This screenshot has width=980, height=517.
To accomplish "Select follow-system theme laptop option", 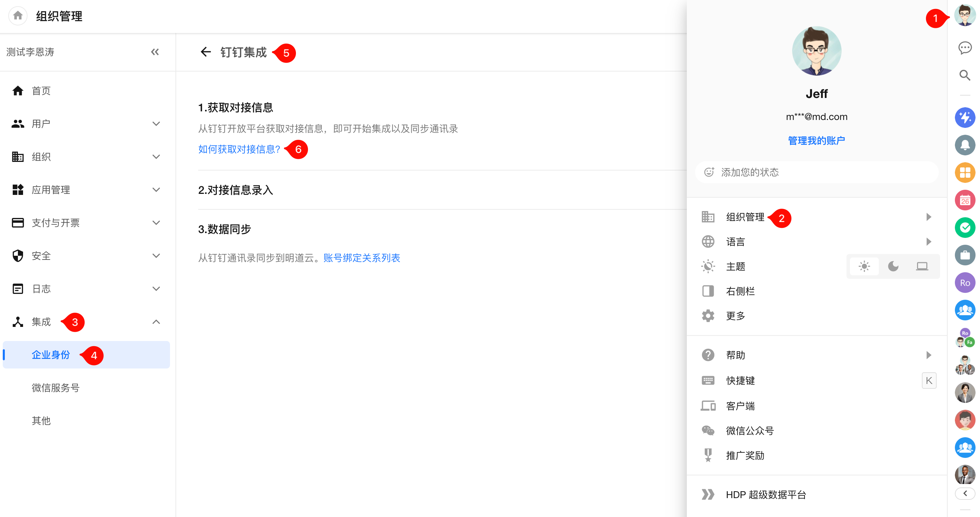I will click(922, 266).
